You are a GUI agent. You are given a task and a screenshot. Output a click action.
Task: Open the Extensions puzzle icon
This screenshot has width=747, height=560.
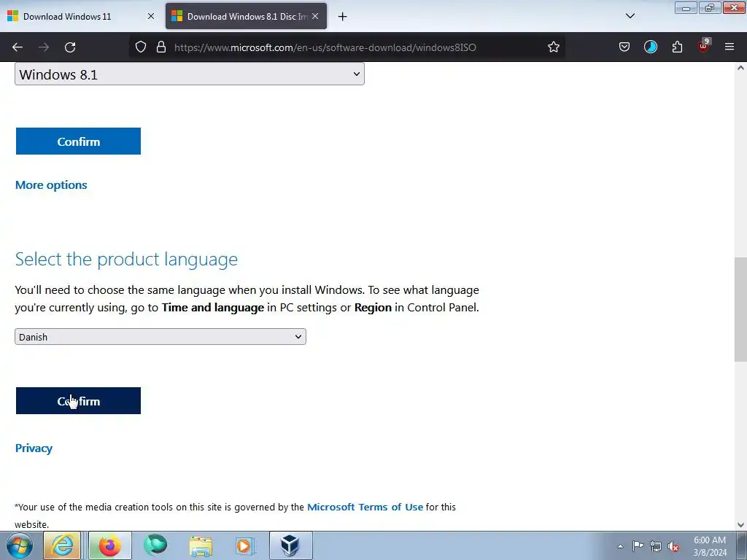tap(677, 47)
